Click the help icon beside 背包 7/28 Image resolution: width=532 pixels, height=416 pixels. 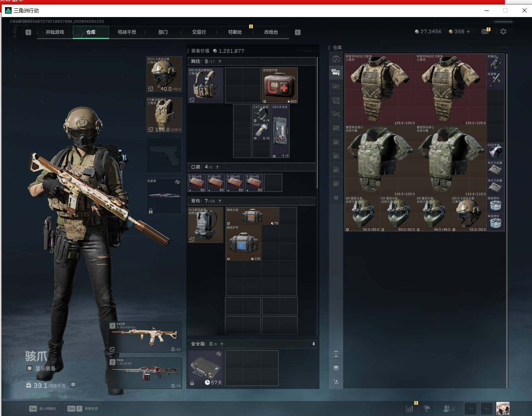[x=220, y=201]
